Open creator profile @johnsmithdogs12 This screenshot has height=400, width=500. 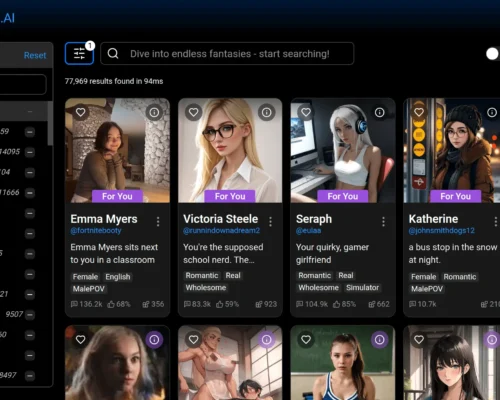click(442, 231)
